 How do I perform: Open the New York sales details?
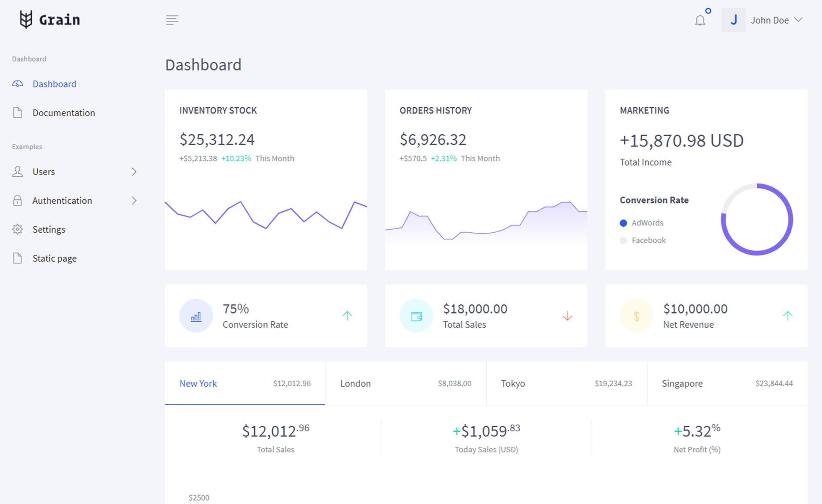click(199, 383)
